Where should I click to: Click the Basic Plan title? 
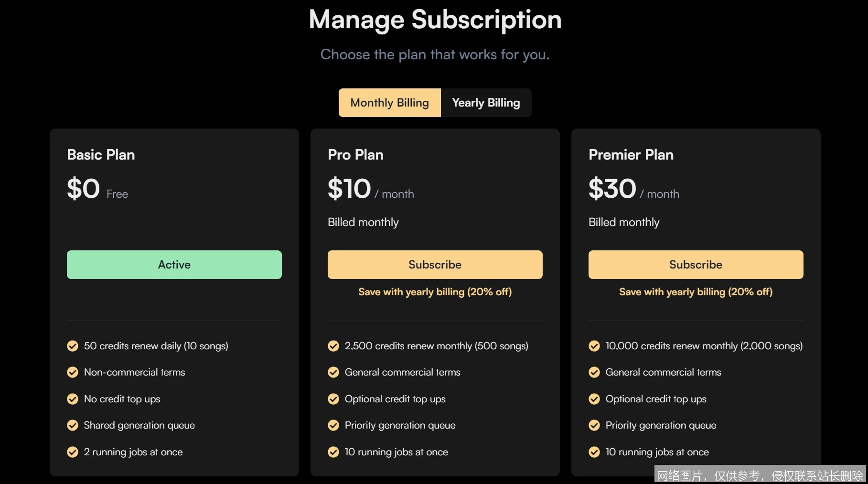[101, 155]
